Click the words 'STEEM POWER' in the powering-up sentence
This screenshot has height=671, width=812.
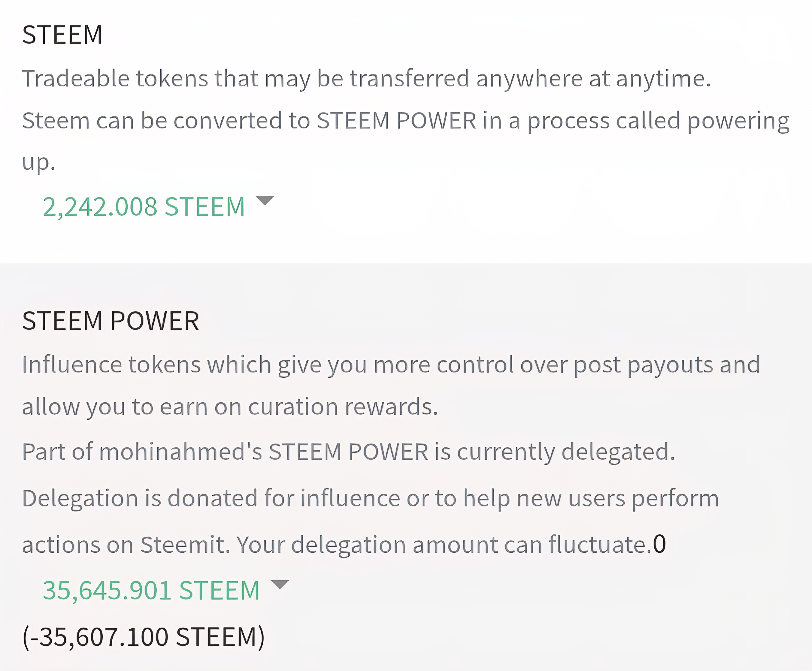coord(396,121)
